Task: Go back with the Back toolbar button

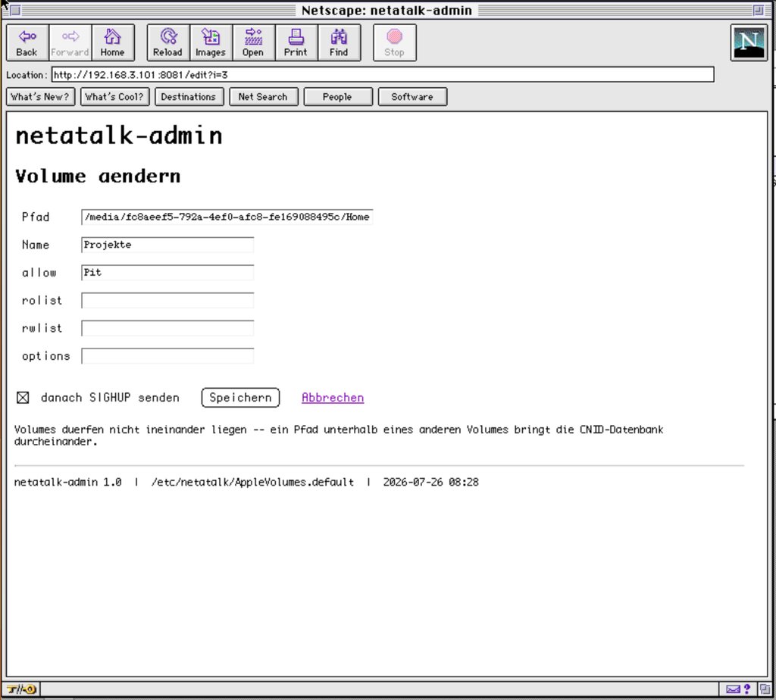Action: pyautogui.click(x=27, y=42)
